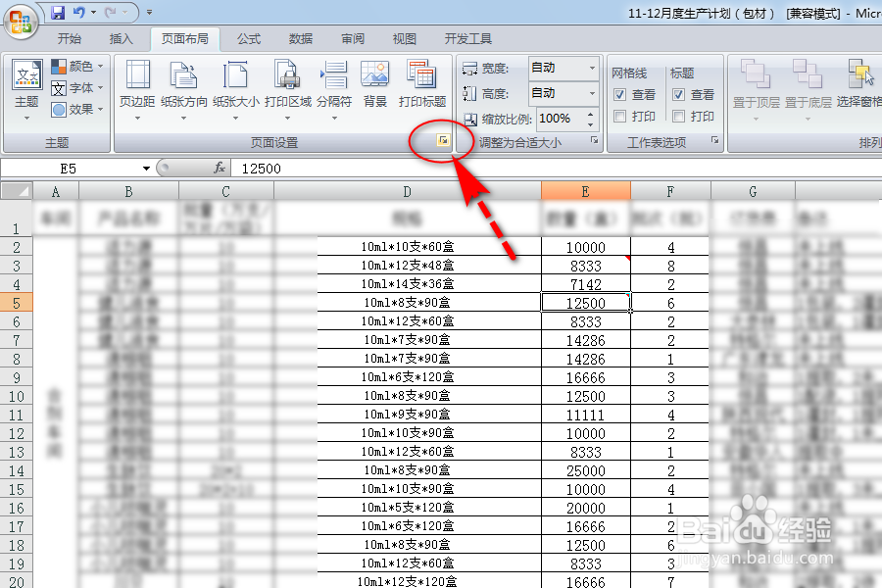882x588 pixels.
Task: Click 置于底层 send to back
Action: pyautogui.click(x=808, y=90)
